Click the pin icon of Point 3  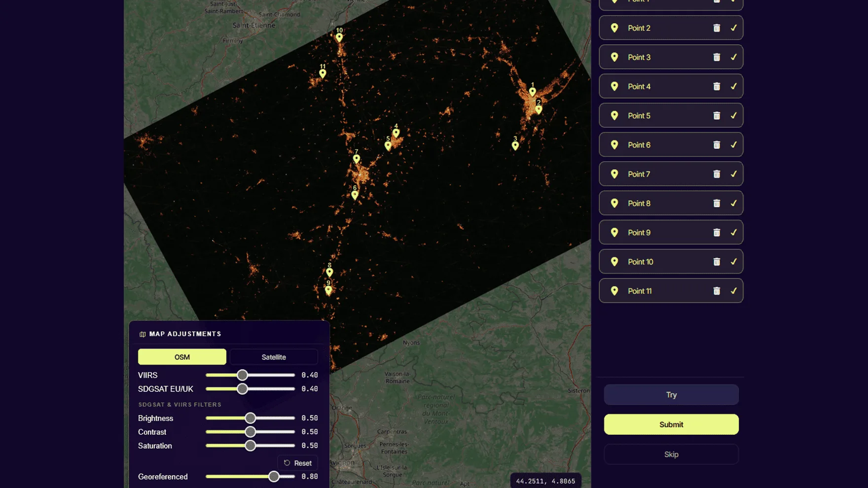[615, 57]
